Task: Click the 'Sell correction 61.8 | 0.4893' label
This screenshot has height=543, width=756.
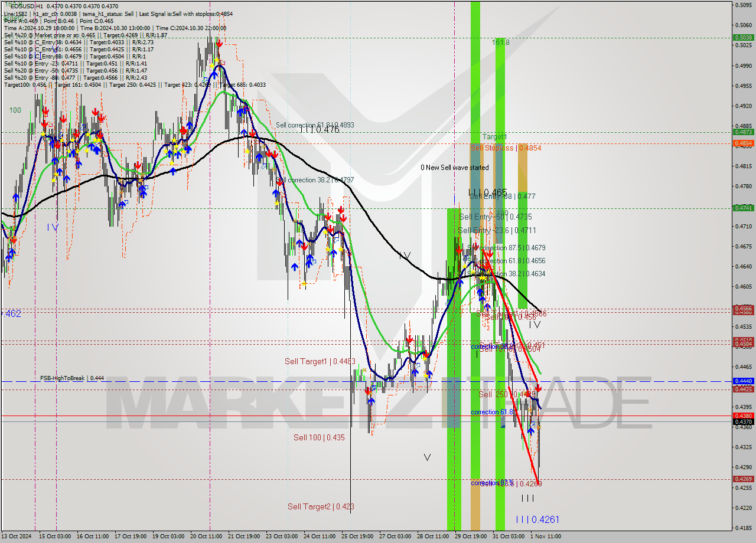Action: [x=315, y=125]
